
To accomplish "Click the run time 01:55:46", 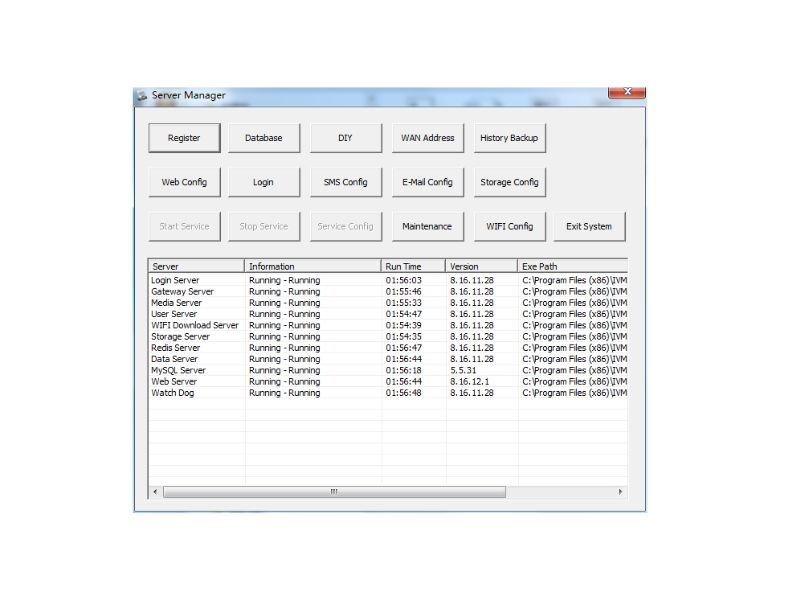I will (x=404, y=291).
